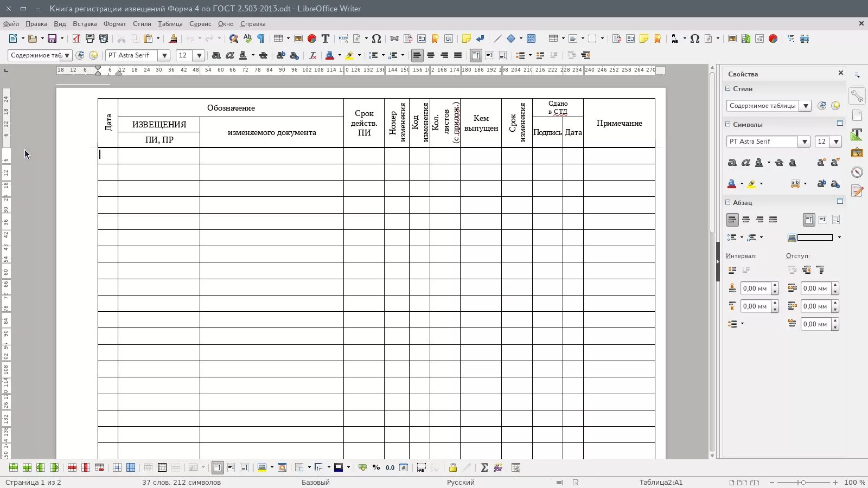Image resolution: width=868 pixels, height=488 pixels.
Task: Insert rows below in the table toolbar
Action: (x=27, y=467)
